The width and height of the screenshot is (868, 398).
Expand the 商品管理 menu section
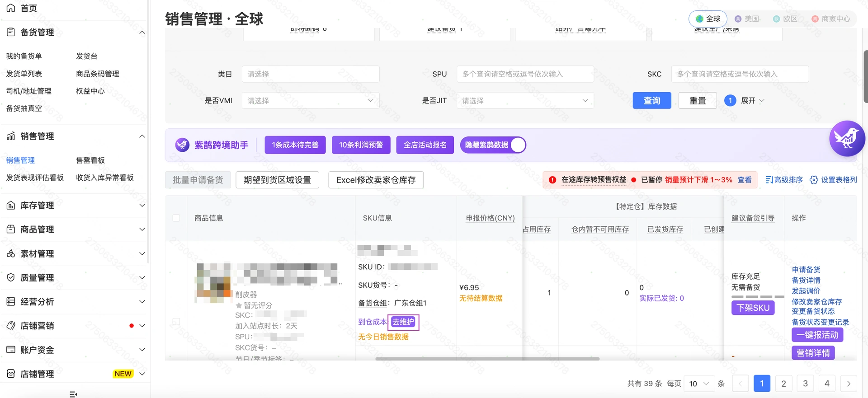(x=142, y=229)
